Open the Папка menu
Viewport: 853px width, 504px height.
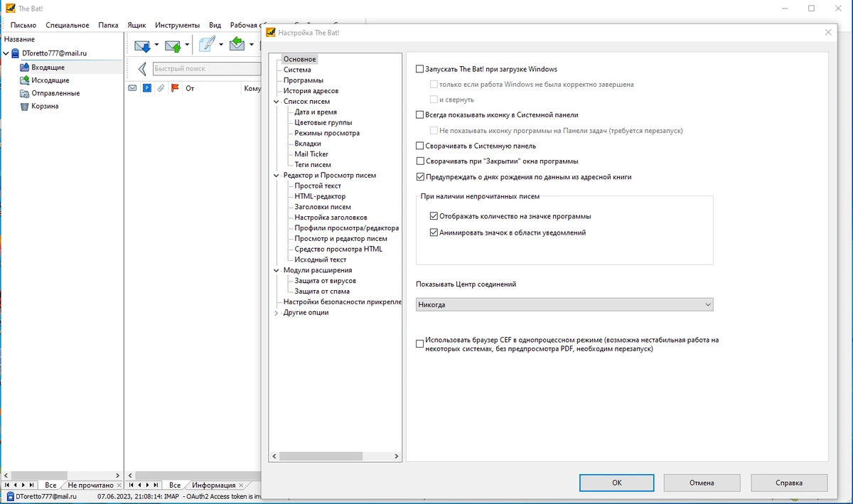pyautogui.click(x=108, y=25)
